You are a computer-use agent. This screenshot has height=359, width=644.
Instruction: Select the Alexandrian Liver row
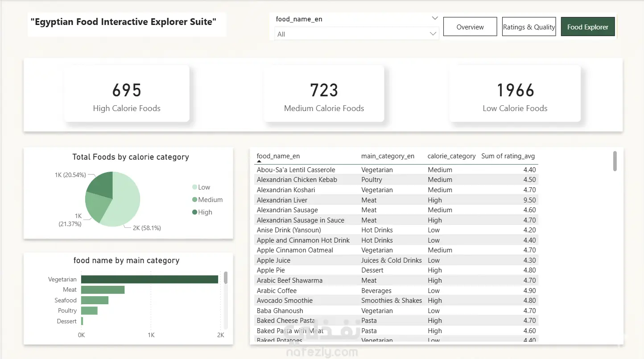(397, 200)
